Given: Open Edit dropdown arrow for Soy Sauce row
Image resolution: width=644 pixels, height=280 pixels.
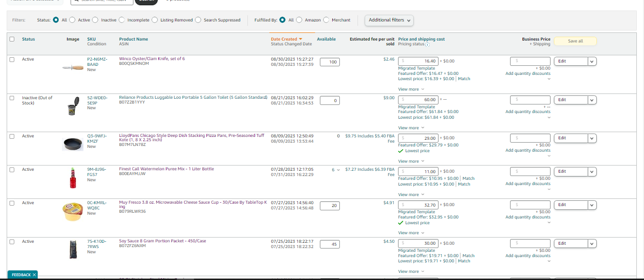Looking at the screenshot, I should [x=592, y=243].
